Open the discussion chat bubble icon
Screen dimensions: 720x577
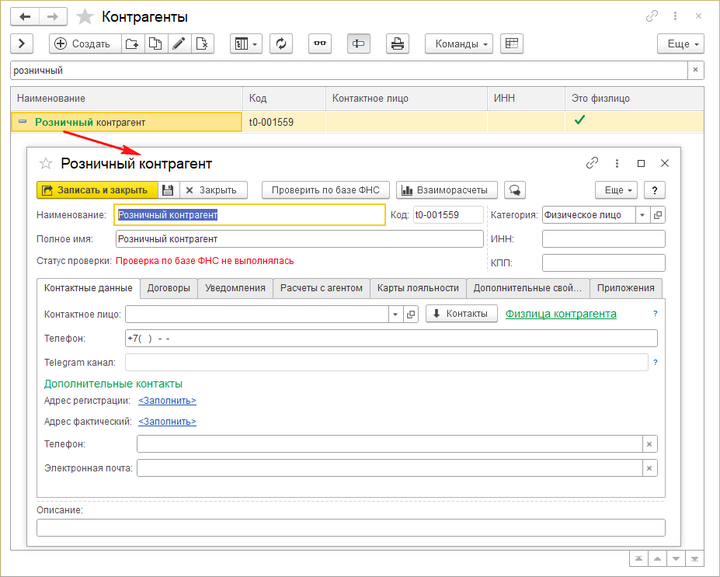pos(515,190)
